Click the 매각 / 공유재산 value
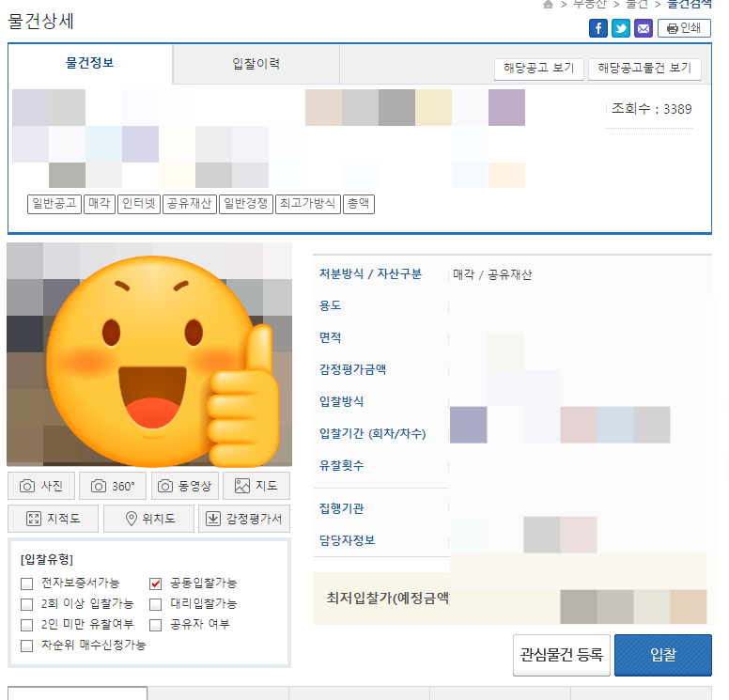Viewport: 729px width, 700px height. click(x=492, y=275)
